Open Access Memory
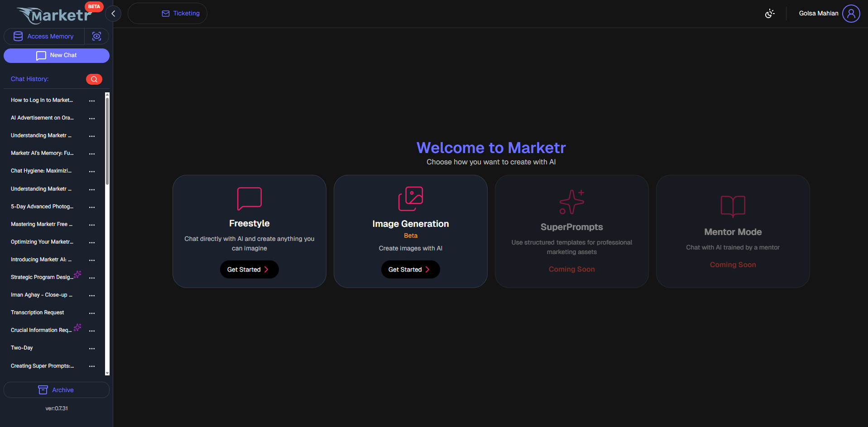This screenshot has width=868, height=427. 44,36
